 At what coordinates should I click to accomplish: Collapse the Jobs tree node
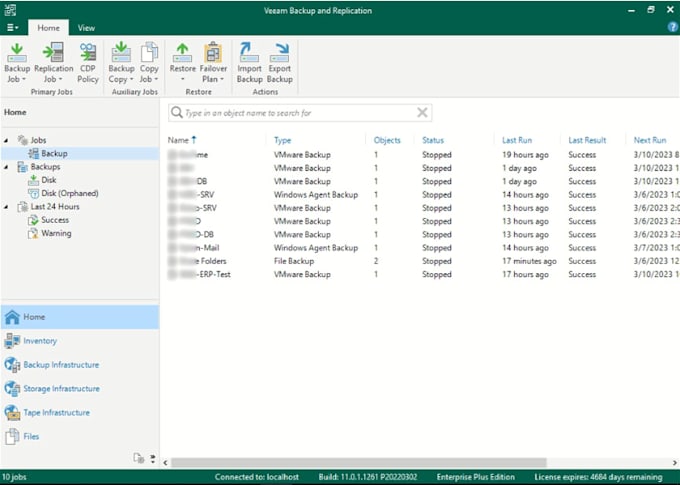pos(6,141)
